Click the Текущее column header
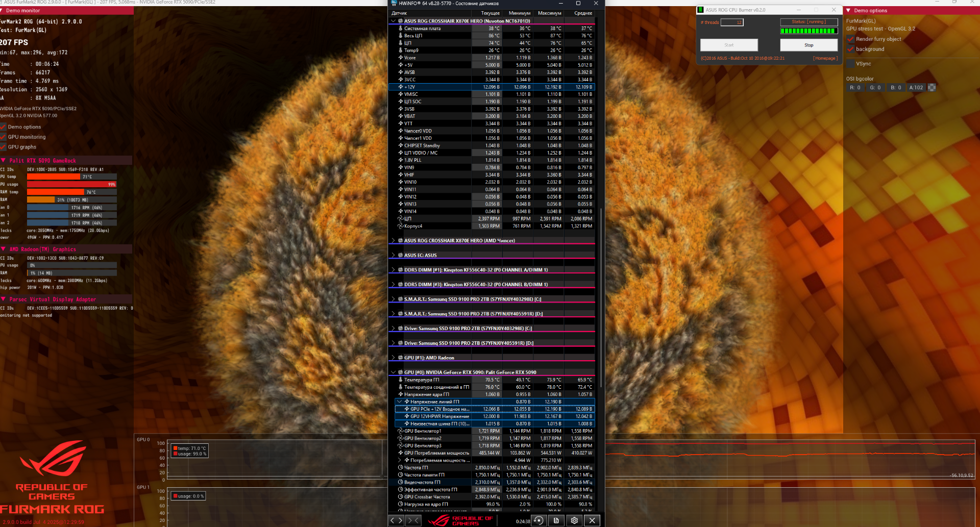The width and height of the screenshot is (980, 527). point(486,13)
